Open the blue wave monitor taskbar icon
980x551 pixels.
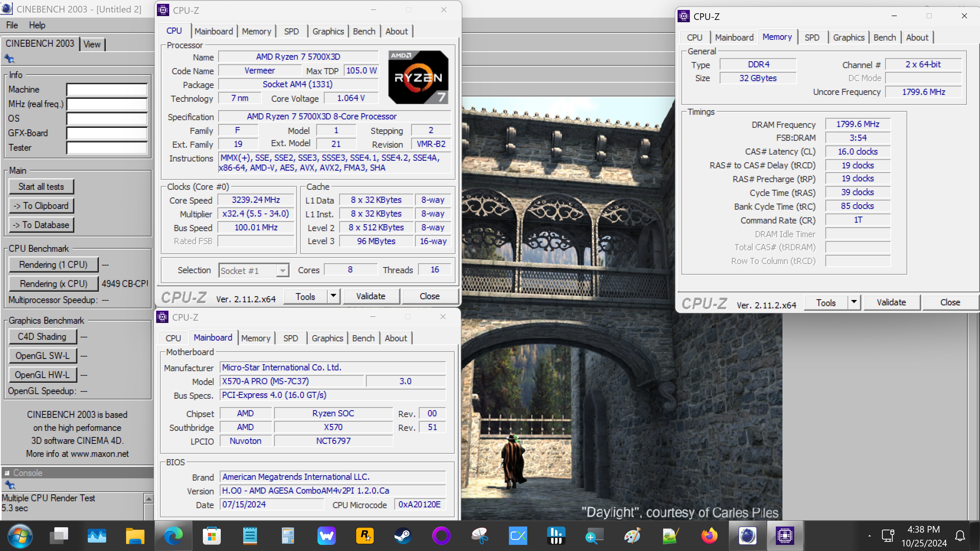(97, 536)
